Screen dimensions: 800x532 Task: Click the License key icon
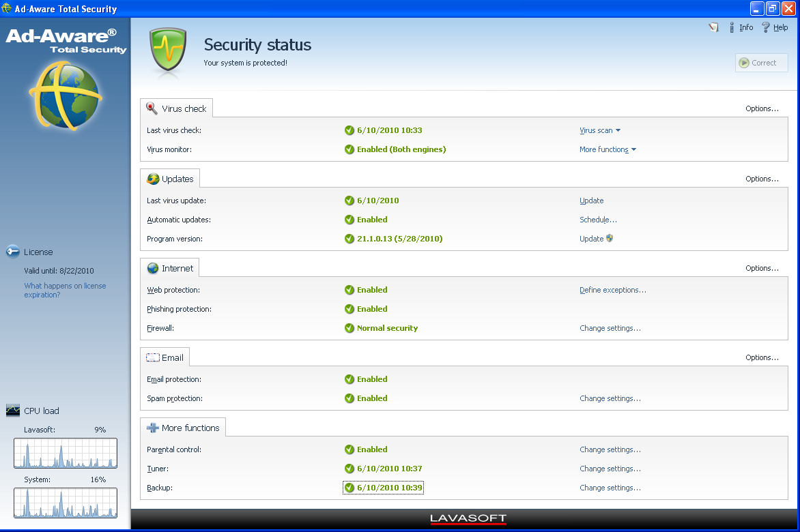pos(13,252)
